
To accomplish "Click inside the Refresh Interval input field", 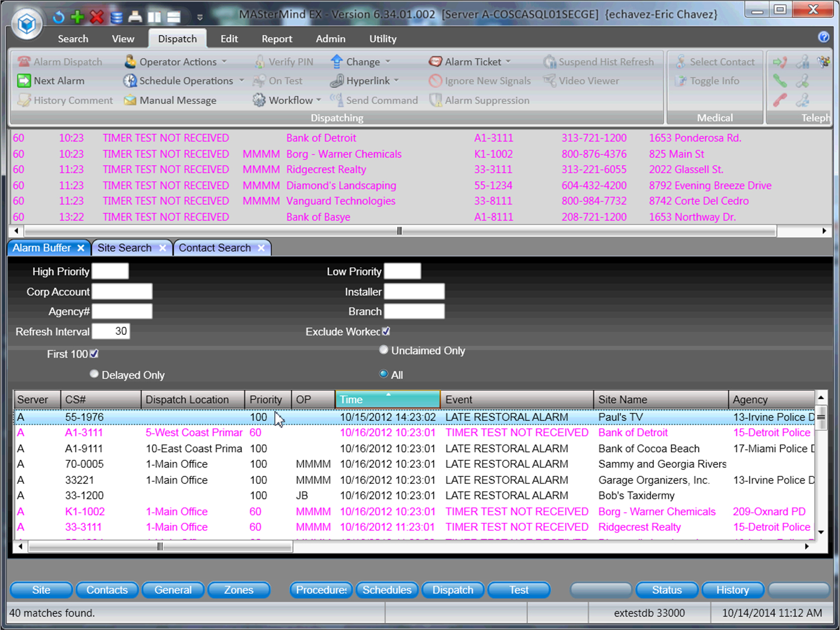I will coord(110,331).
